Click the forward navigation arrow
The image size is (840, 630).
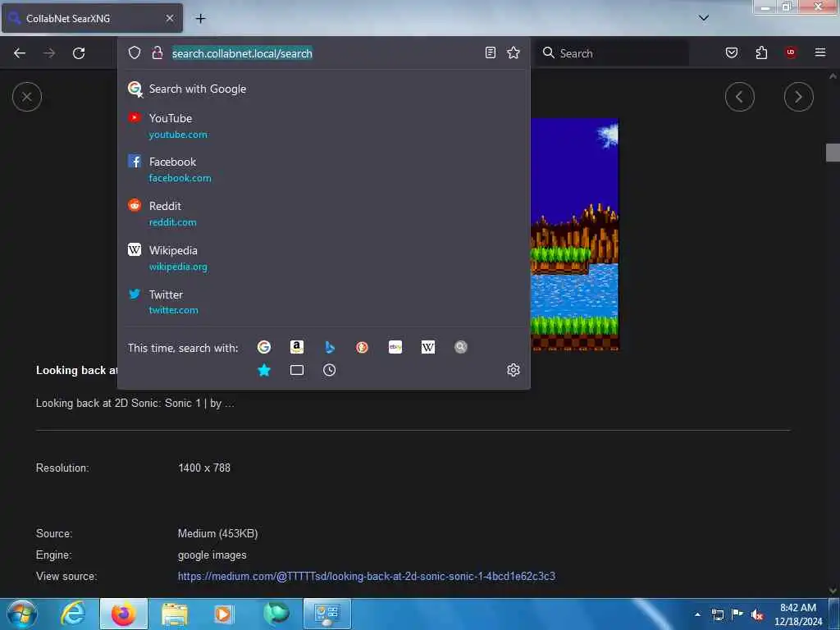[x=49, y=53]
